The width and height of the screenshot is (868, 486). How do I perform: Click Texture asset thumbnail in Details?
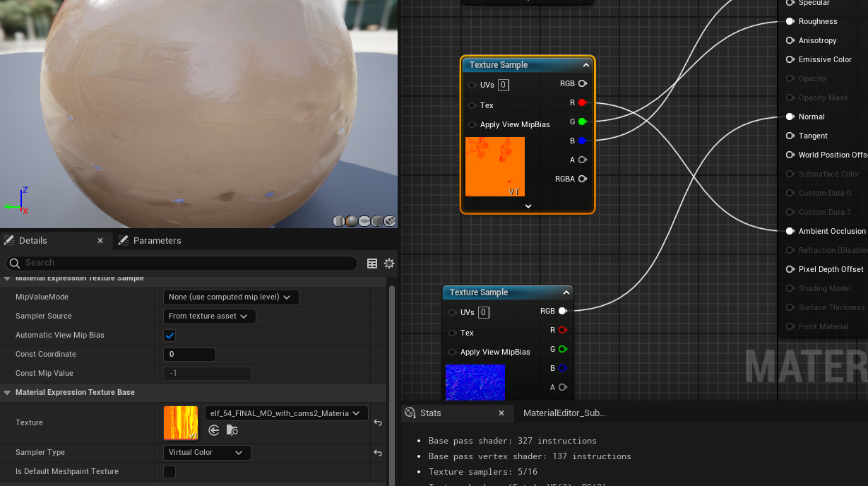pyautogui.click(x=181, y=423)
